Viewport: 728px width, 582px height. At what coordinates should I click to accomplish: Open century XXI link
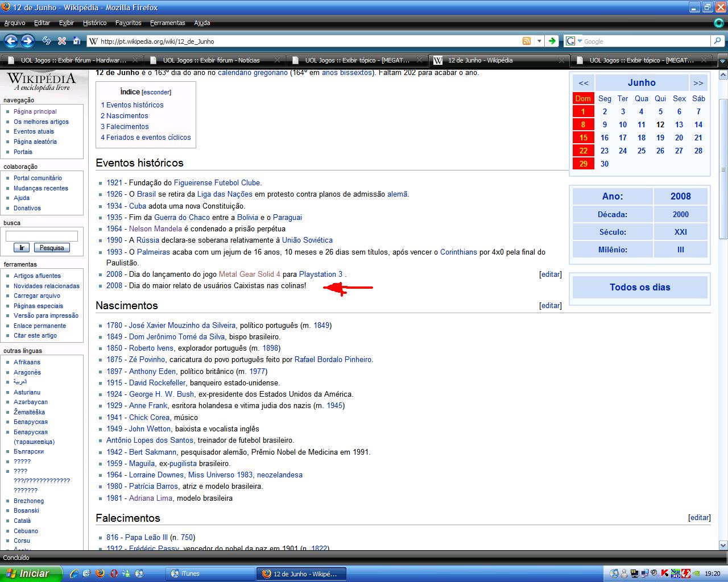point(680,232)
